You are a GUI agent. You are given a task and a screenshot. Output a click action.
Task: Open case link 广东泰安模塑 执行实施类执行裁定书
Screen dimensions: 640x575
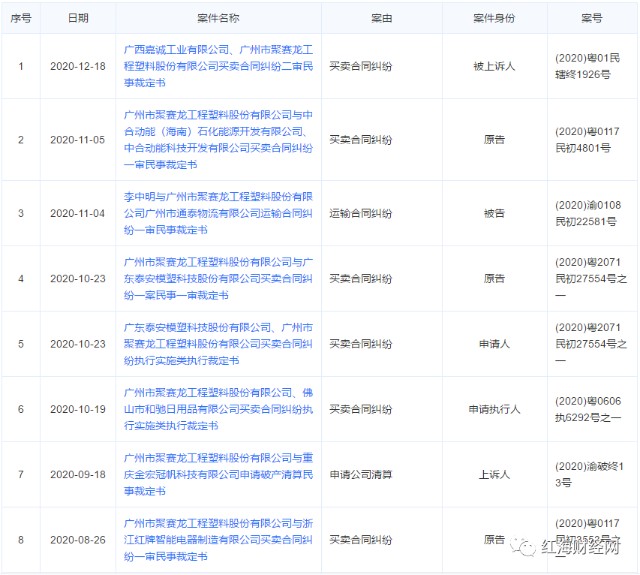(218, 344)
